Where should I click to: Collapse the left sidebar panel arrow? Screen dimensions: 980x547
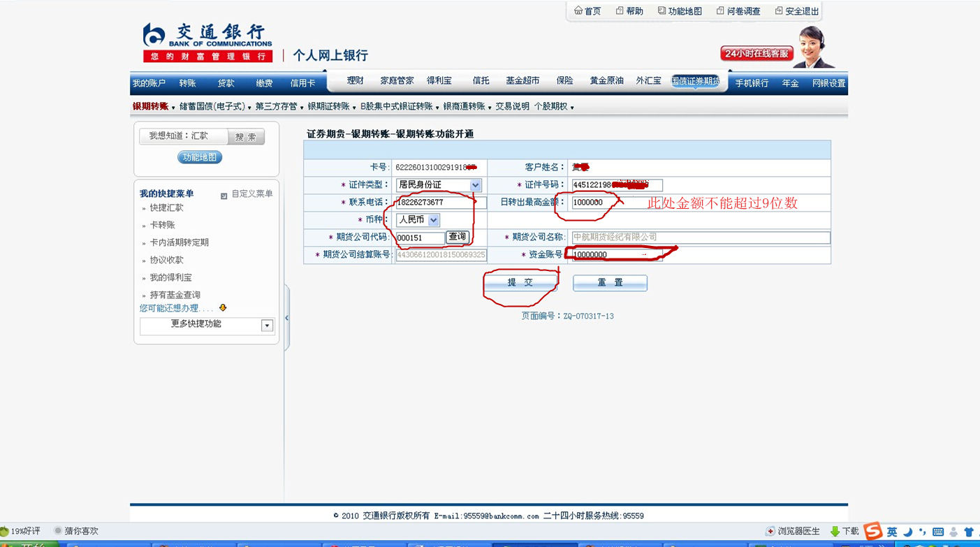(286, 318)
